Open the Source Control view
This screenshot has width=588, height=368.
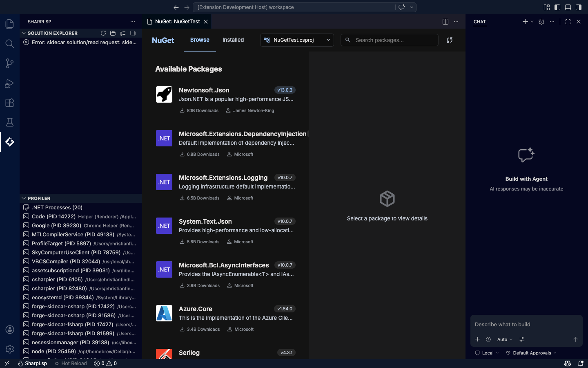click(10, 63)
